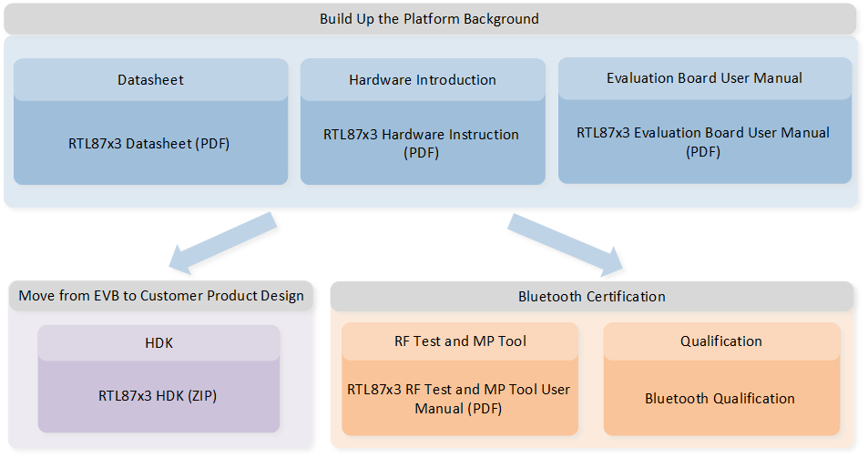Viewport: 868px width, 458px height.
Task: Select the Datasheet card title
Action: [150, 79]
